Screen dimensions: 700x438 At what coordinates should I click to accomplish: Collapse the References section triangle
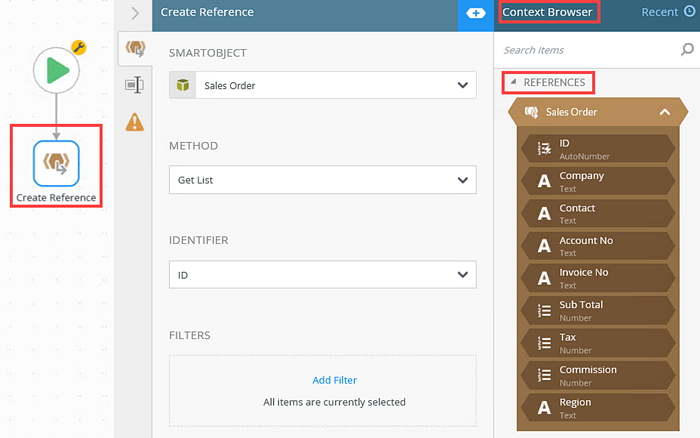[513, 82]
